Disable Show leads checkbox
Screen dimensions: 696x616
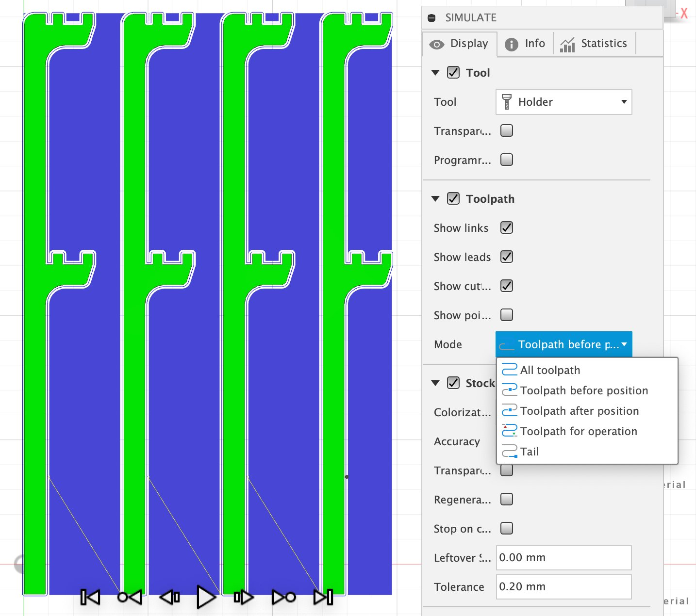(x=507, y=257)
